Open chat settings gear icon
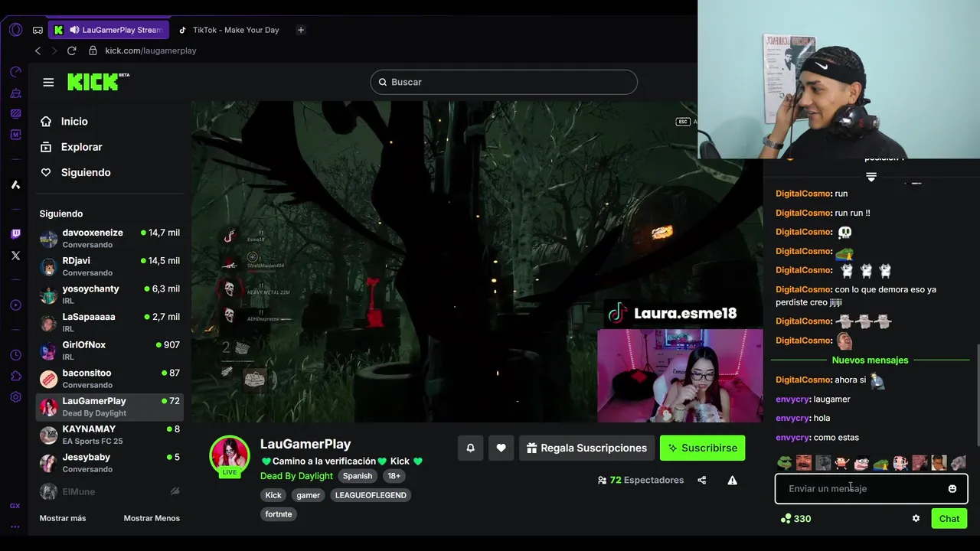The width and height of the screenshot is (980, 551). [x=916, y=519]
